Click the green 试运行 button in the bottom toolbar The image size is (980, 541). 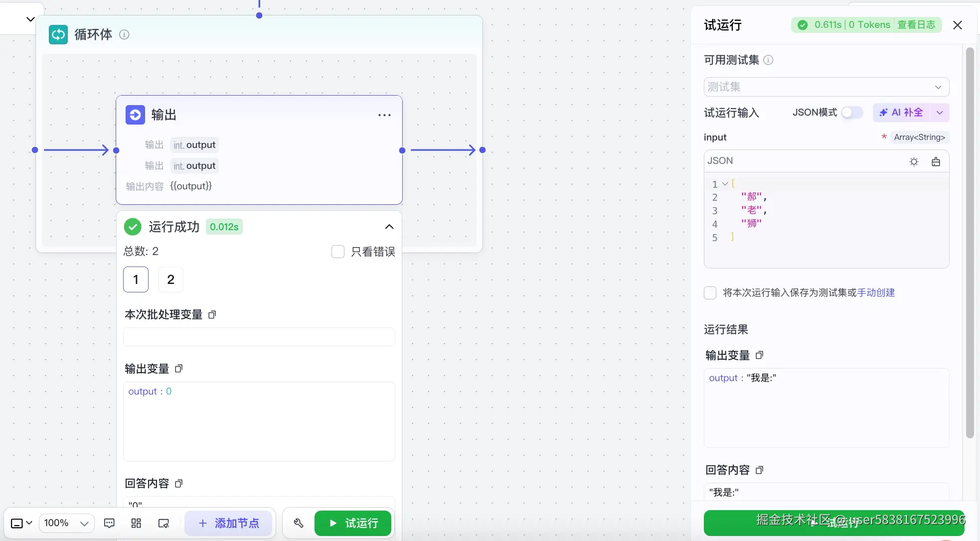353,523
